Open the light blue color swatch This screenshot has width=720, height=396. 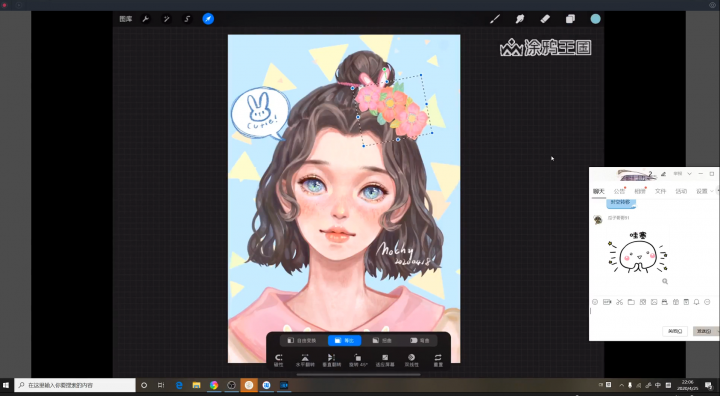coord(596,19)
